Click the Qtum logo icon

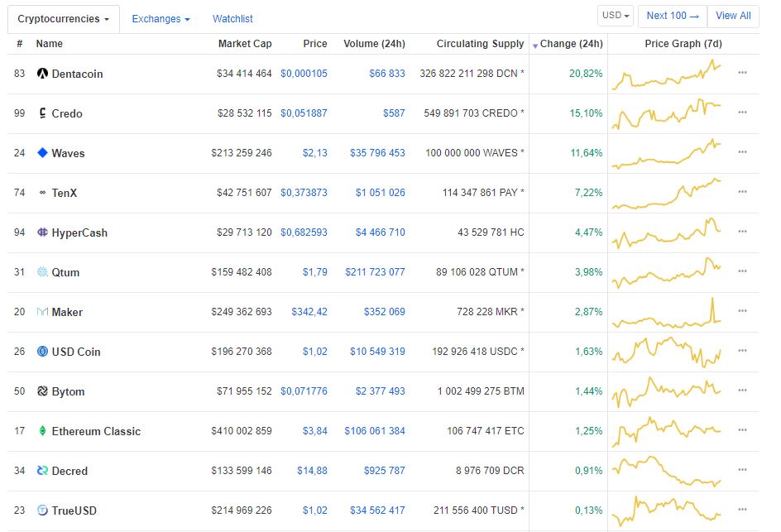[42, 272]
